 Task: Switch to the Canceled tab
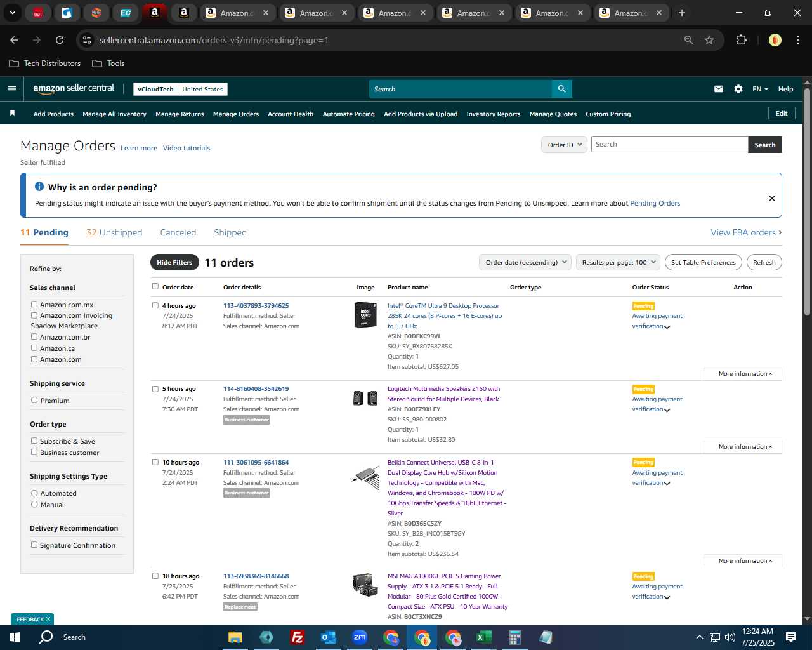click(178, 232)
